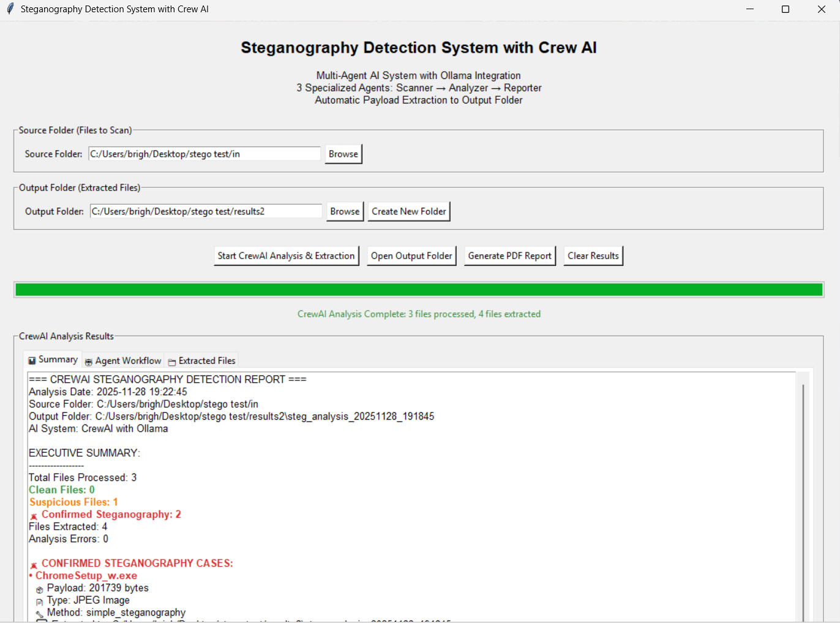The width and height of the screenshot is (840, 623).
Task: Click the red icon beside Confirmed Steganography: 2
Action: [x=34, y=516]
